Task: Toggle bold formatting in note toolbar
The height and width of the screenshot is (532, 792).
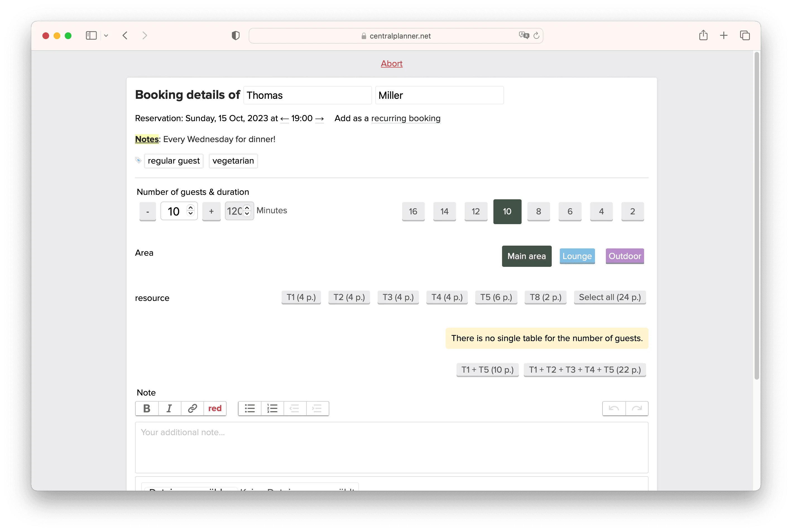Action: tap(147, 408)
